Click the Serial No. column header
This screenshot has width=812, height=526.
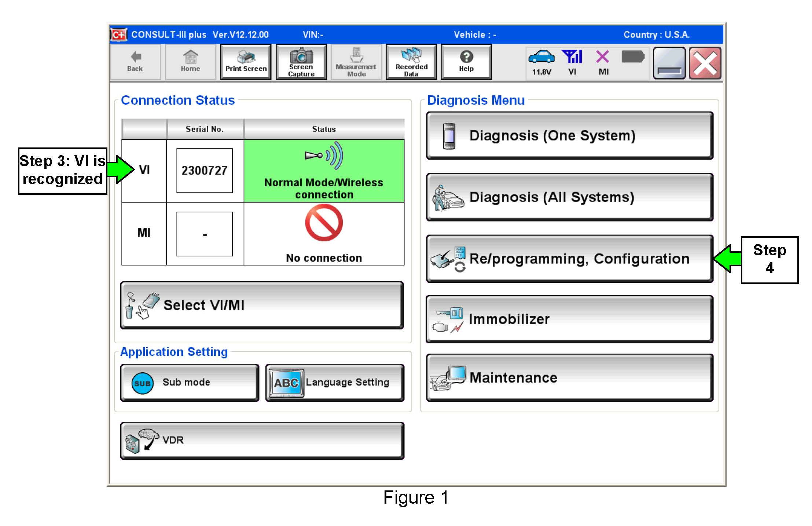pos(205,129)
